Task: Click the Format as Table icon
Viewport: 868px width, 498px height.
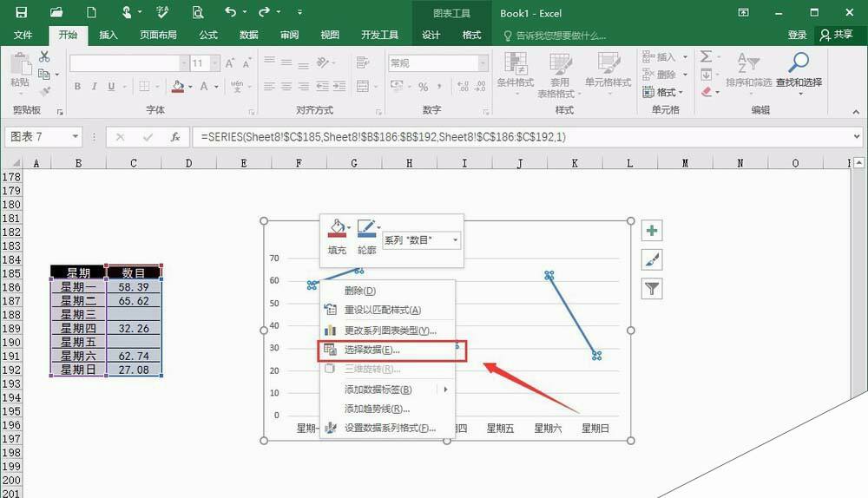Action: (x=560, y=64)
